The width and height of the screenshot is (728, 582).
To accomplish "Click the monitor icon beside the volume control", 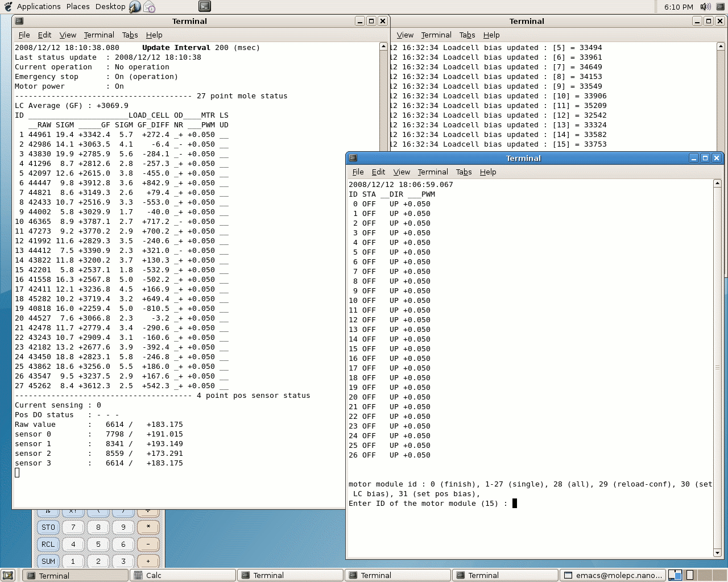I will point(720,7).
